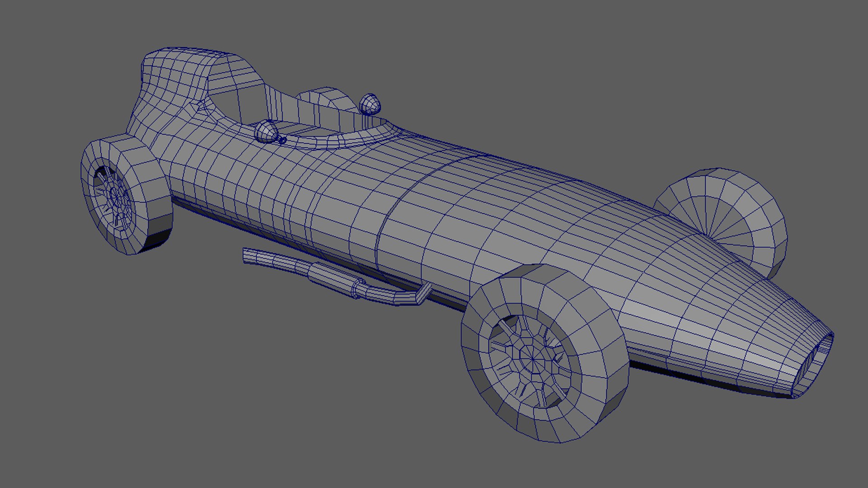The height and width of the screenshot is (488, 868).
Task: Select the nearest front wheel with spokes
Action: [x=545, y=352]
